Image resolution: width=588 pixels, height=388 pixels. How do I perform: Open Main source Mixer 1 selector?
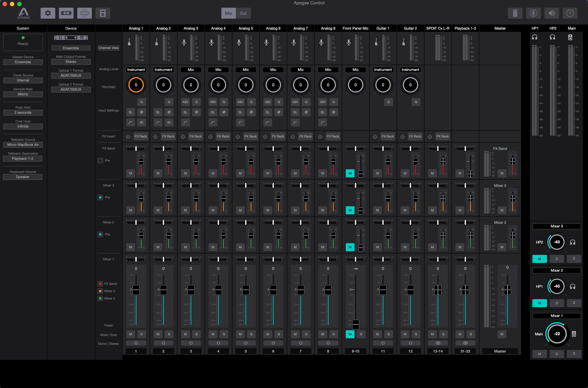coord(557,316)
